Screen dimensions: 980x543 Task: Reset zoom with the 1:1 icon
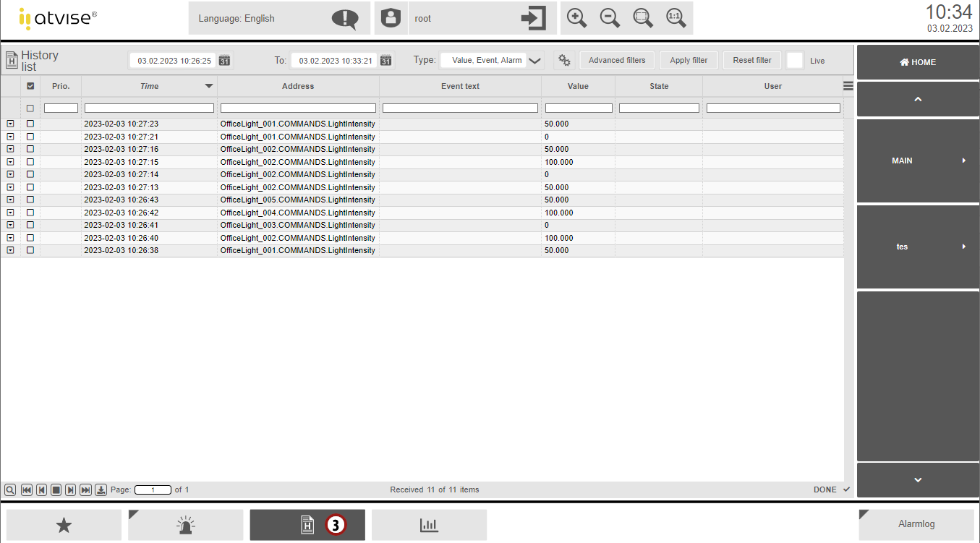[676, 18]
